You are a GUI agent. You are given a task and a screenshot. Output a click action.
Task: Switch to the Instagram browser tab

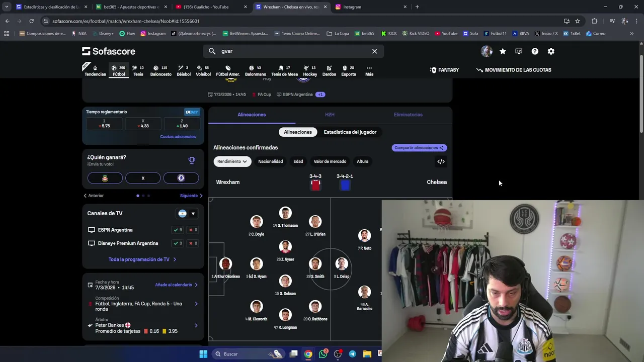371,7
